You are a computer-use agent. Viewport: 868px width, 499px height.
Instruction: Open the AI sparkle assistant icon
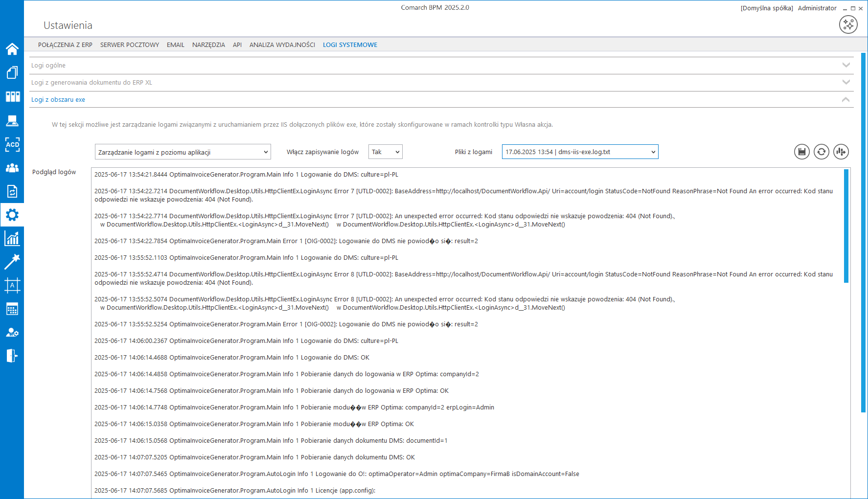(848, 24)
